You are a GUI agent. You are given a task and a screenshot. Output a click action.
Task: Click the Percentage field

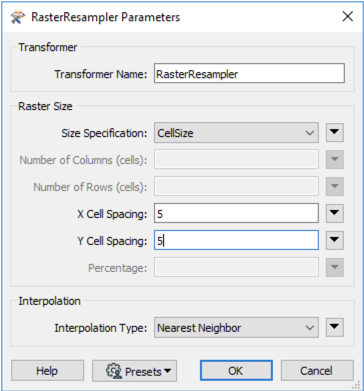click(236, 267)
